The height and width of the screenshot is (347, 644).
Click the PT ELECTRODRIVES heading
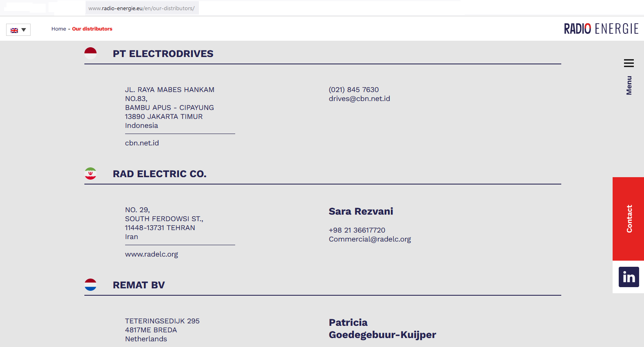163,54
